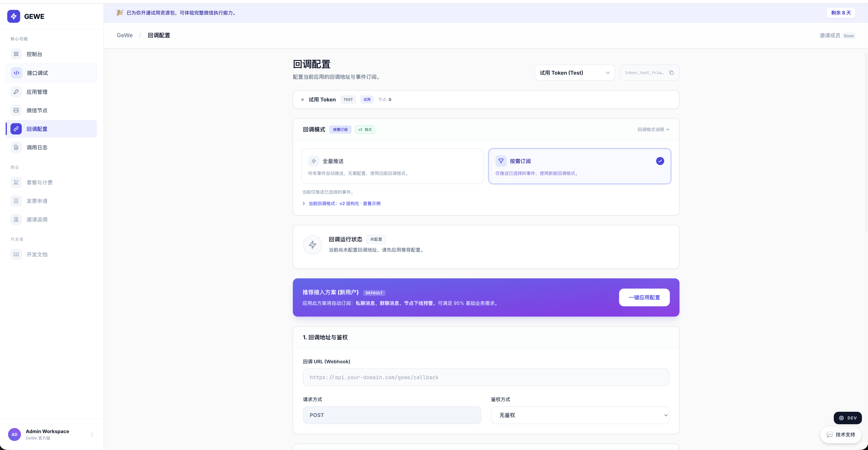Click the 微信节点 server icon
Image resolution: width=868 pixels, height=450 pixels.
click(16, 110)
